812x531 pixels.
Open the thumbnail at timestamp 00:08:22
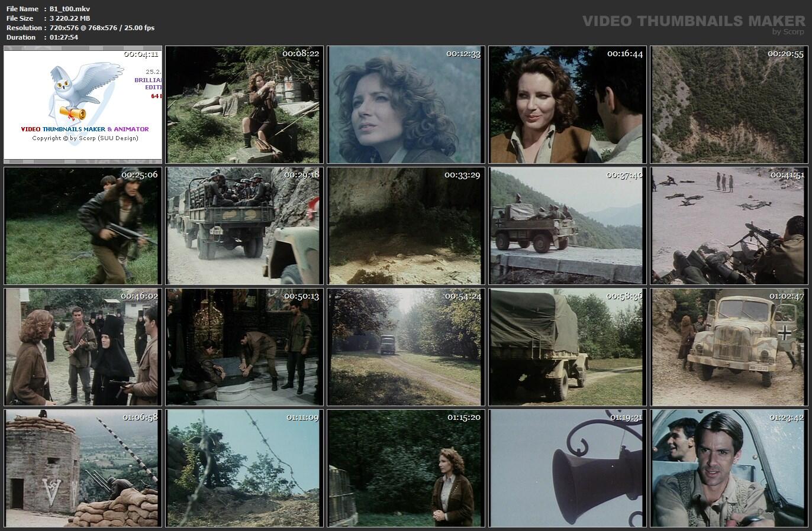(244, 105)
